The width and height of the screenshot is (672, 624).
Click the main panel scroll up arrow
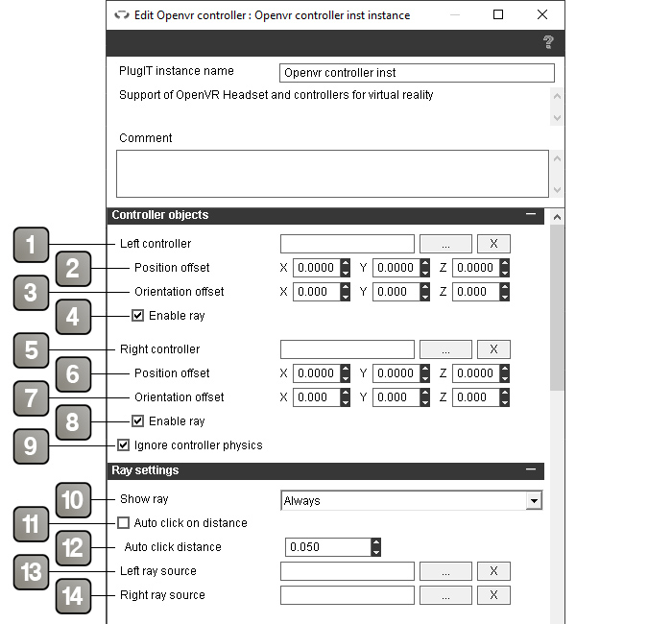tap(557, 217)
